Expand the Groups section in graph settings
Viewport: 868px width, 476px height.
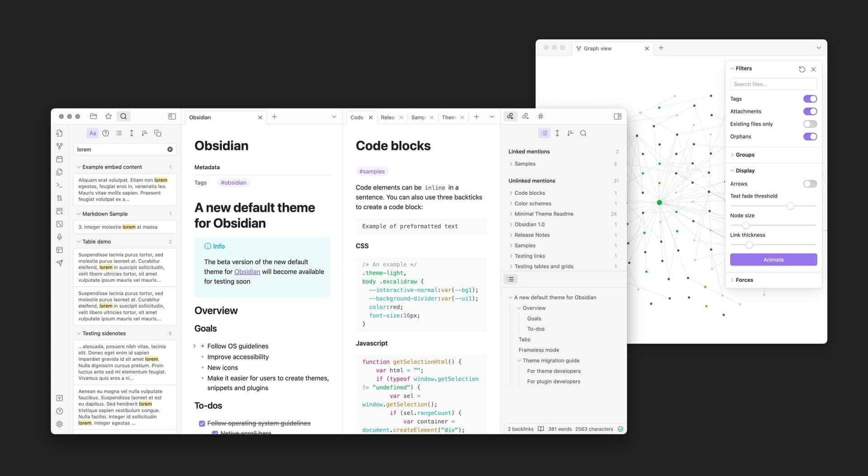(745, 155)
